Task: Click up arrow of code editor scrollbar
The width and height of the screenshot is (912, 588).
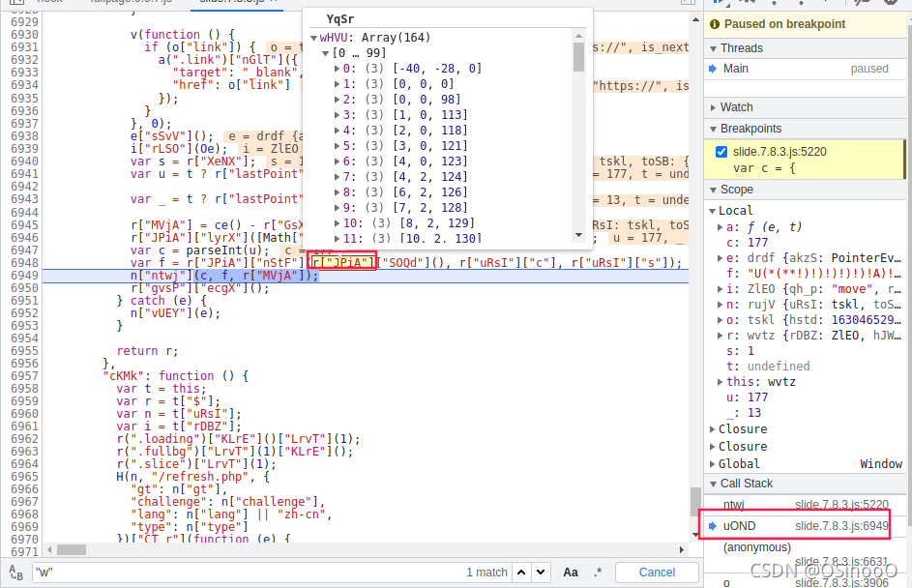Action: [695, 19]
